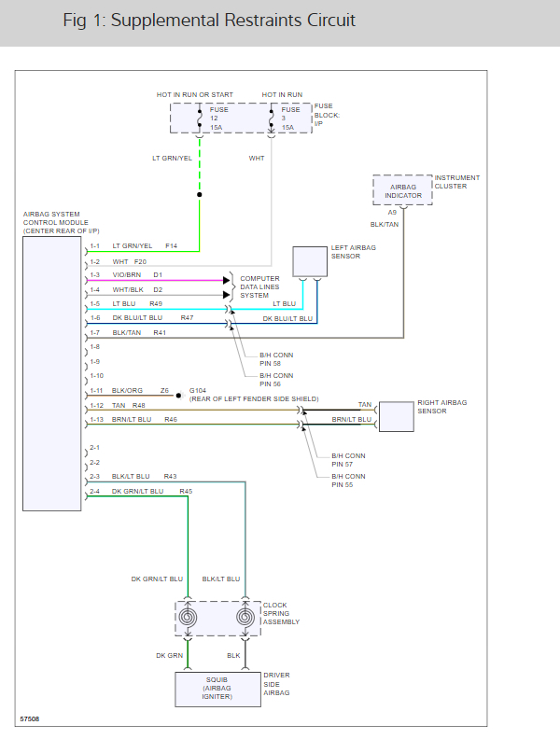
Task: Select the Squib (Airbag Igniter) box
Action: (217, 690)
